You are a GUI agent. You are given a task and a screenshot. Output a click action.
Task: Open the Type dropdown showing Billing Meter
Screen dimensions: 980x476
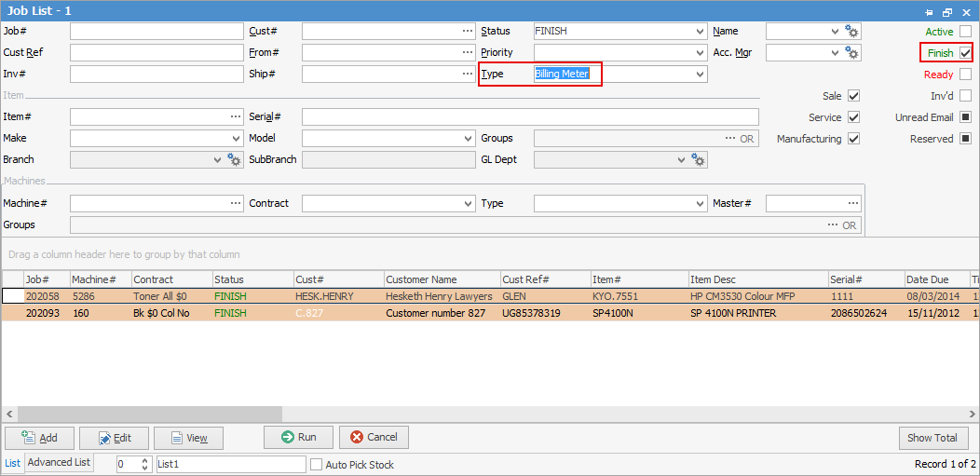(x=700, y=75)
